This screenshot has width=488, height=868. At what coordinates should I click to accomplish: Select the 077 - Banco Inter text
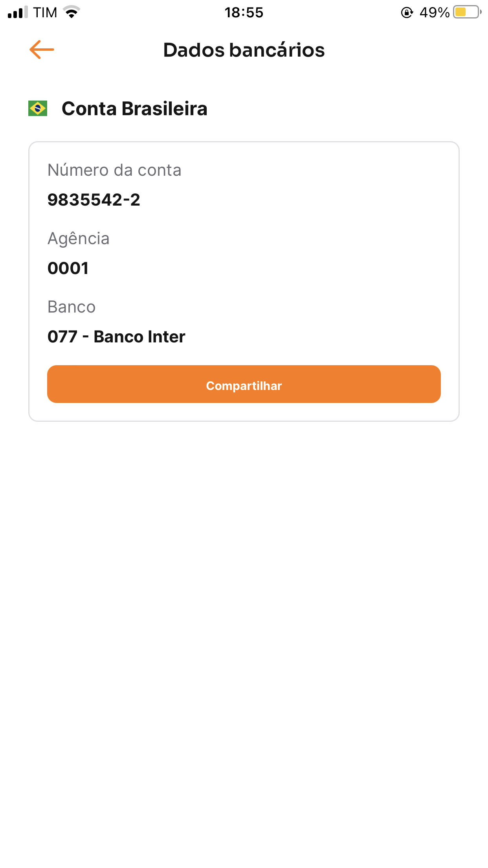tap(116, 337)
